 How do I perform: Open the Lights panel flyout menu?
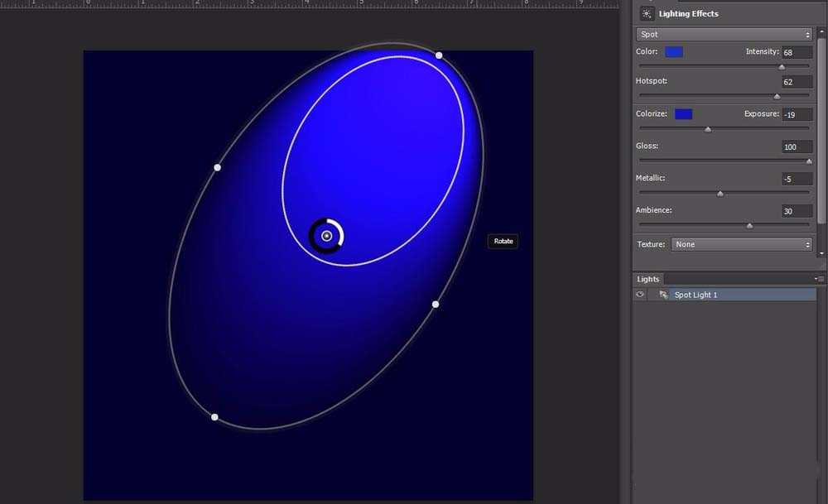(x=818, y=279)
